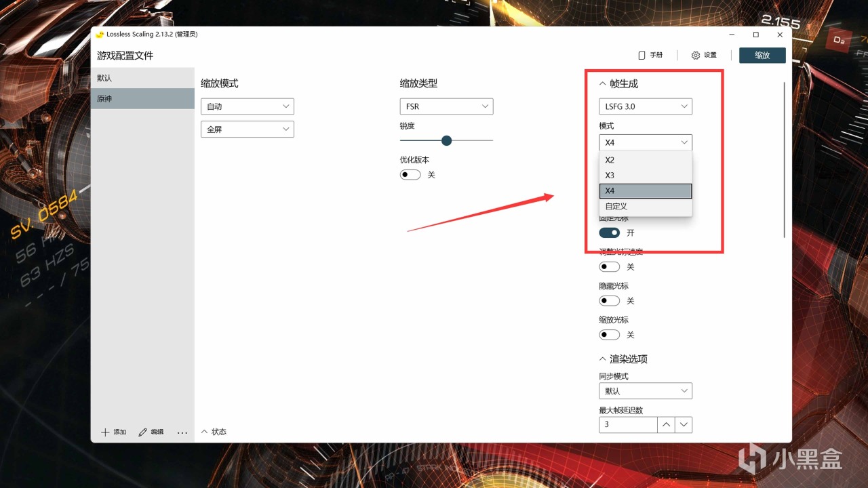Screen dimensions: 868x488
Task: Select the 默认 profile in the sidebar
Action: [x=142, y=78]
